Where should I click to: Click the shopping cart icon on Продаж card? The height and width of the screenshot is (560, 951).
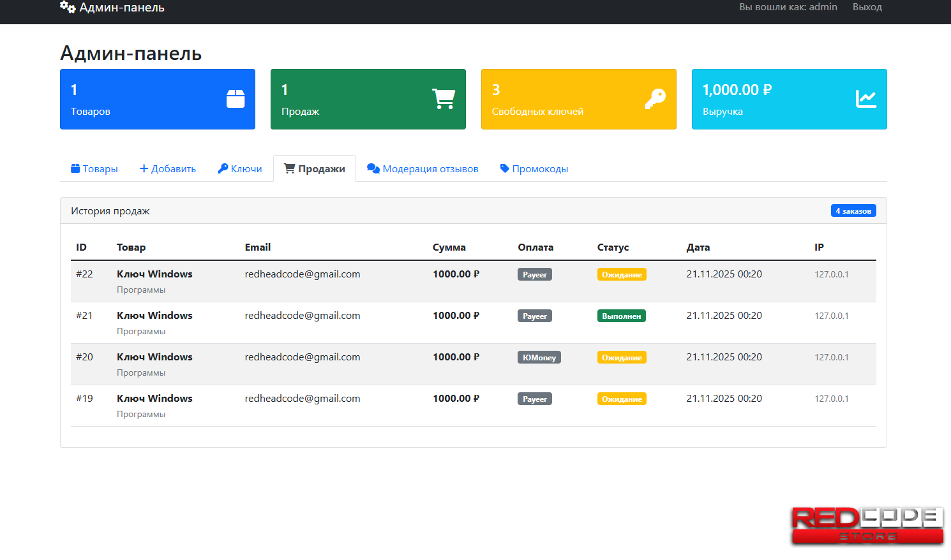(444, 99)
